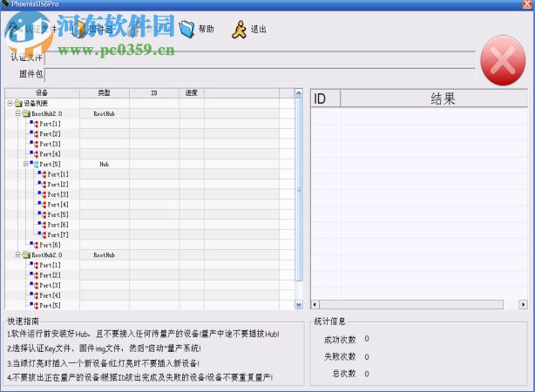Click the 认证文件 path input field
This screenshot has width=535, height=392.
[x=260, y=58]
